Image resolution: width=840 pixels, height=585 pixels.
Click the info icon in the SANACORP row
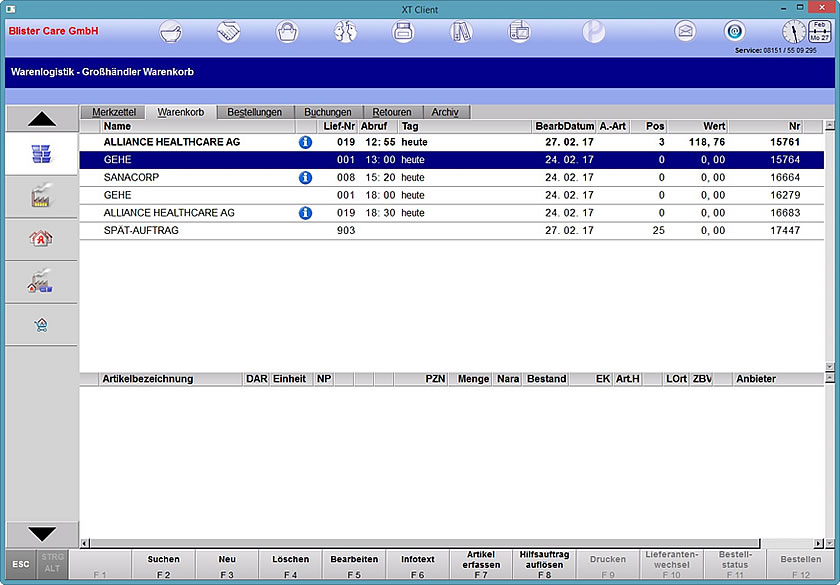coord(305,177)
